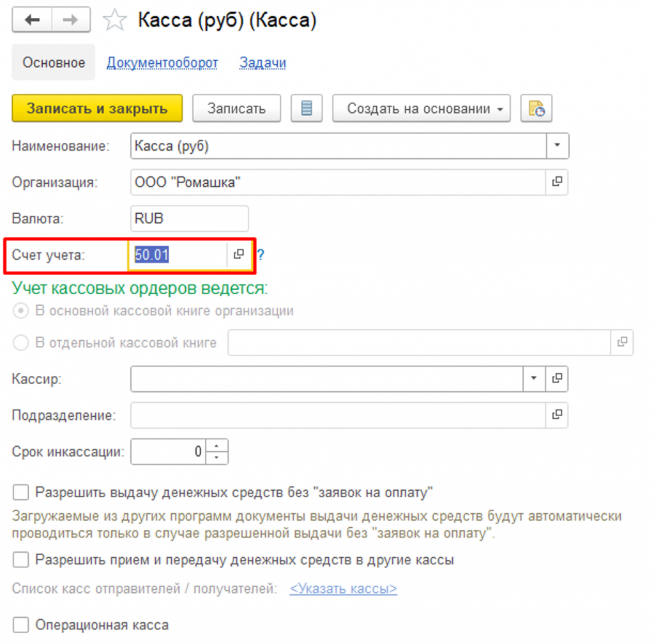The height and width of the screenshot is (644, 654).
Task: Click the document with clock icon button
Action: 536,108
